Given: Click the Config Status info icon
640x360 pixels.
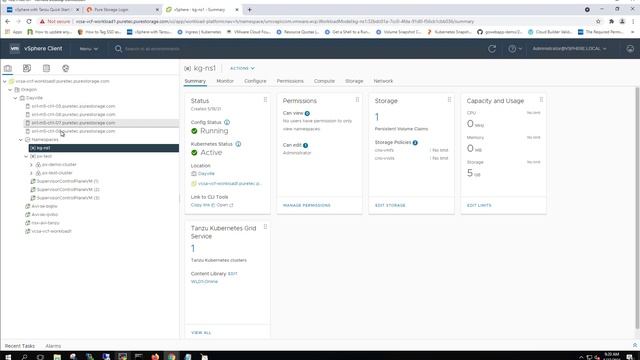Looking at the screenshot, I should click(x=227, y=122).
